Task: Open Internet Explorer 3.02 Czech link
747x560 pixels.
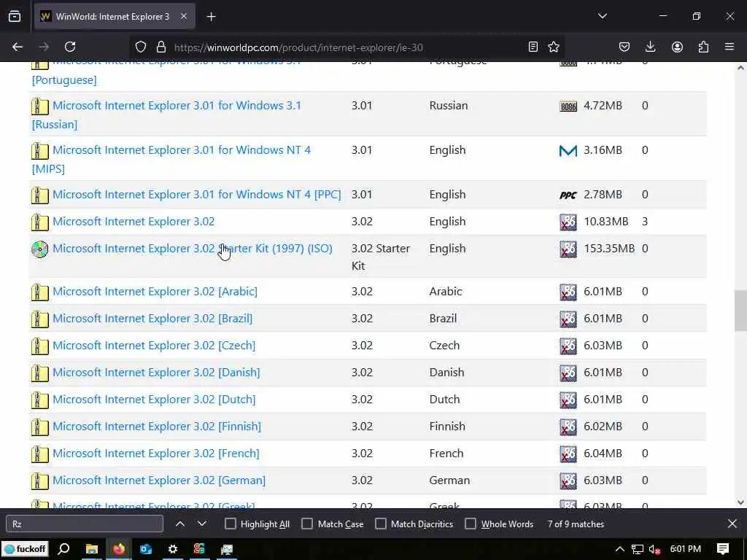Action: [154, 345]
